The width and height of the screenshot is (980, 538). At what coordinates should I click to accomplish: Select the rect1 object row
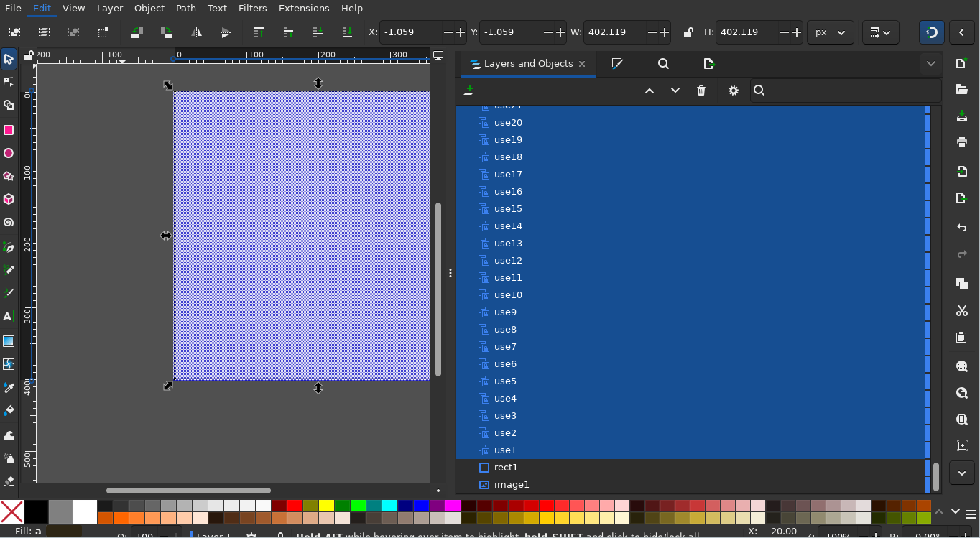690,468
